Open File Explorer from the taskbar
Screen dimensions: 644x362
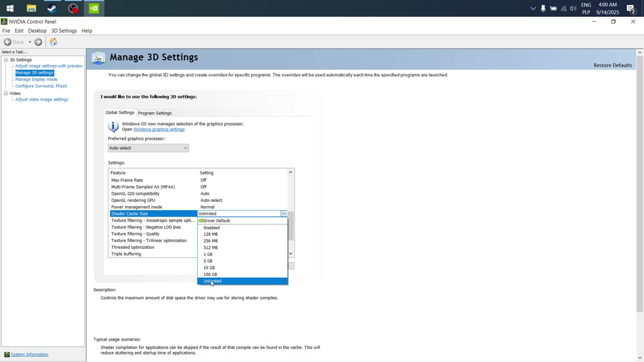click(x=31, y=8)
